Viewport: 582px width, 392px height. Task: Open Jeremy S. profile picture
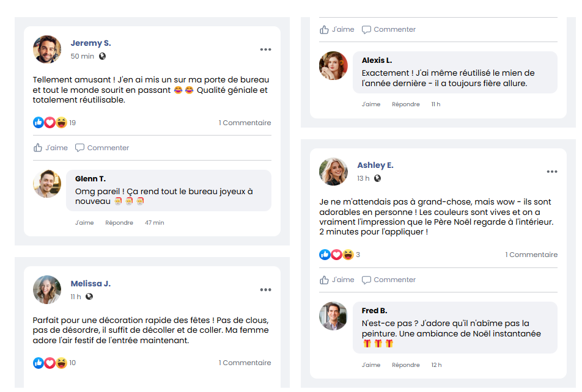pyautogui.click(x=47, y=49)
